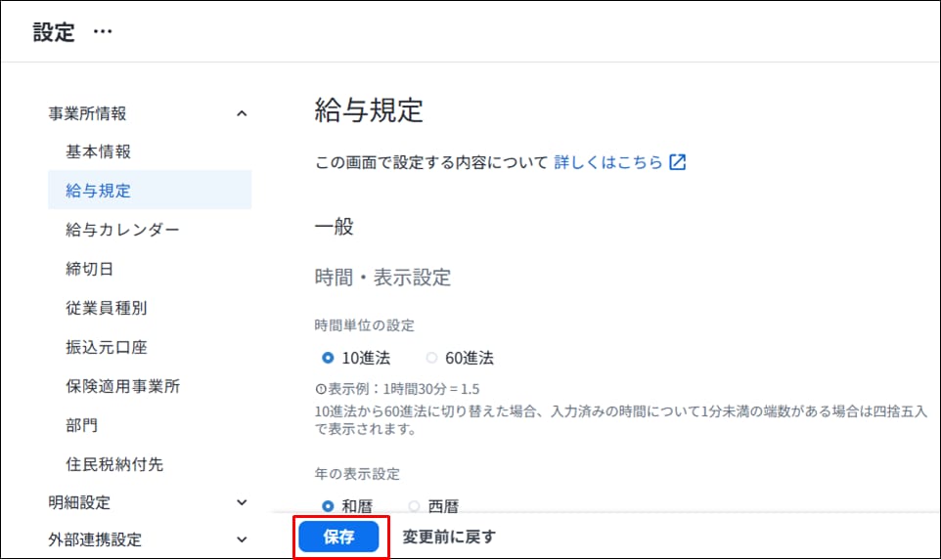The image size is (941, 560).
Task: Open the three-dot menu next to 設定
Action: [103, 32]
